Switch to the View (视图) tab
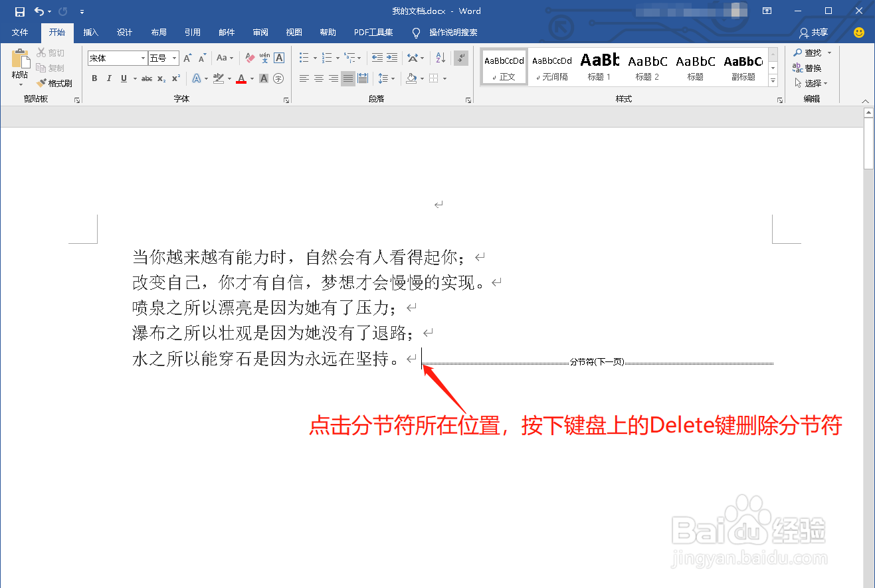The width and height of the screenshot is (875, 588). pos(294,32)
